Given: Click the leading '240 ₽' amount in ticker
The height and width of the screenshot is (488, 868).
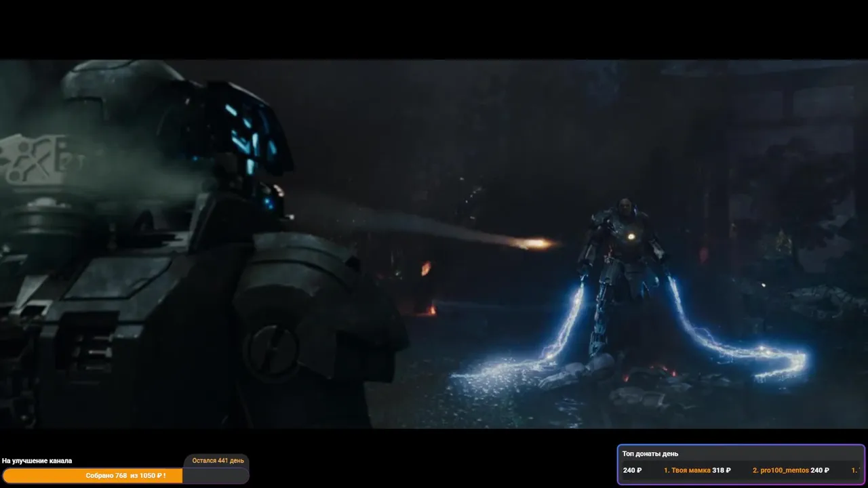Looking at the screenshot, I should pos(632,470).
